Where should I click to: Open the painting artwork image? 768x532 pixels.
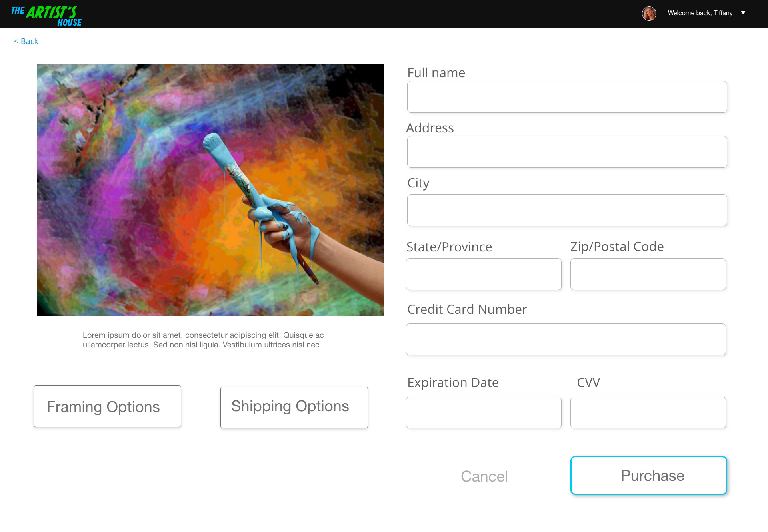click(210, 190)
